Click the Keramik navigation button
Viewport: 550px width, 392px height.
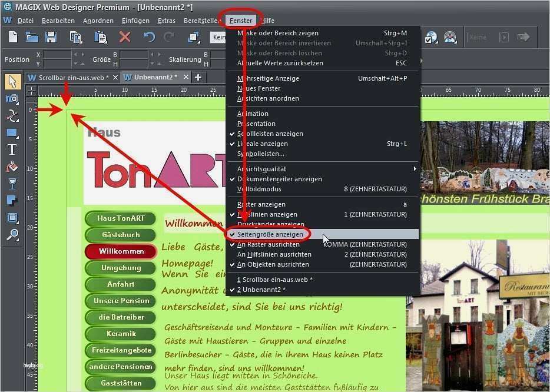click(x=121, y=334)
